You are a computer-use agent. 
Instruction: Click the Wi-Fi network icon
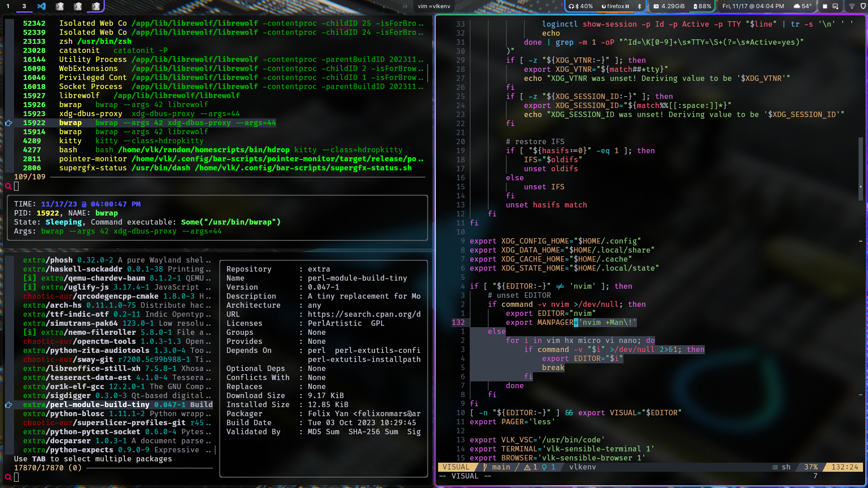coord(852,6)
